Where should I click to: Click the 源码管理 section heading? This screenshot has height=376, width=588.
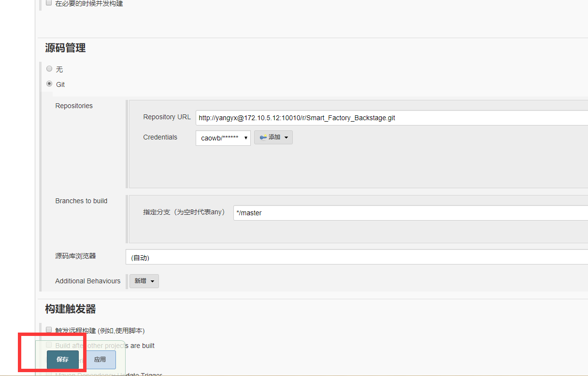point(65,48)
